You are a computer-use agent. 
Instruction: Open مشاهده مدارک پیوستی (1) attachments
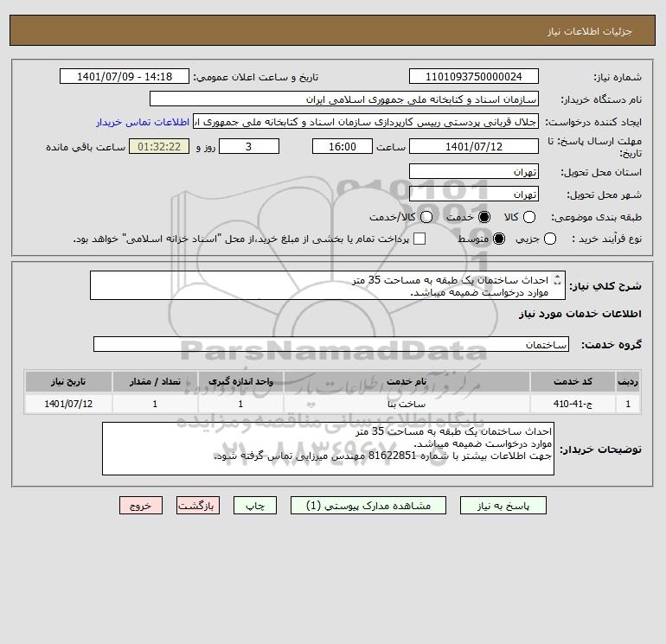click(x=368, y=506)
